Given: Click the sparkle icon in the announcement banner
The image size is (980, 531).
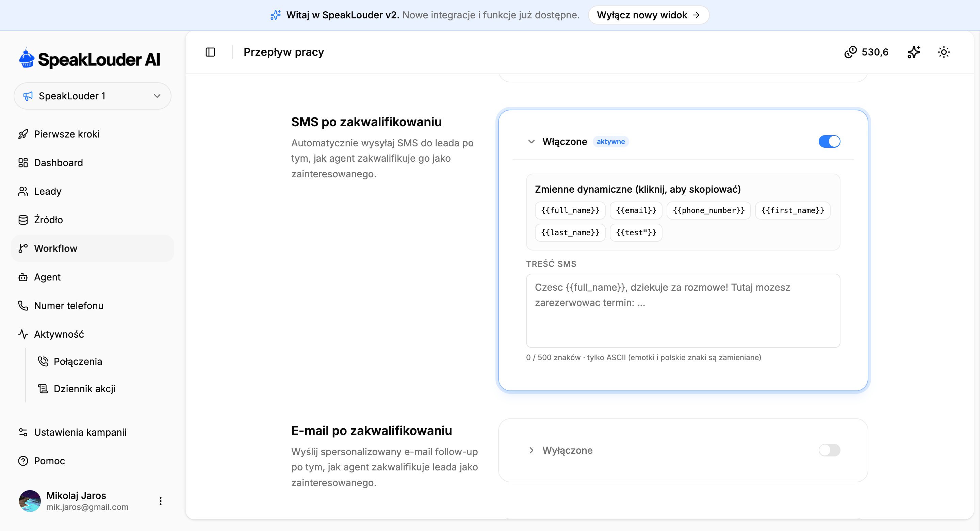Looking at the screenshot, I should tap(275, 15).
